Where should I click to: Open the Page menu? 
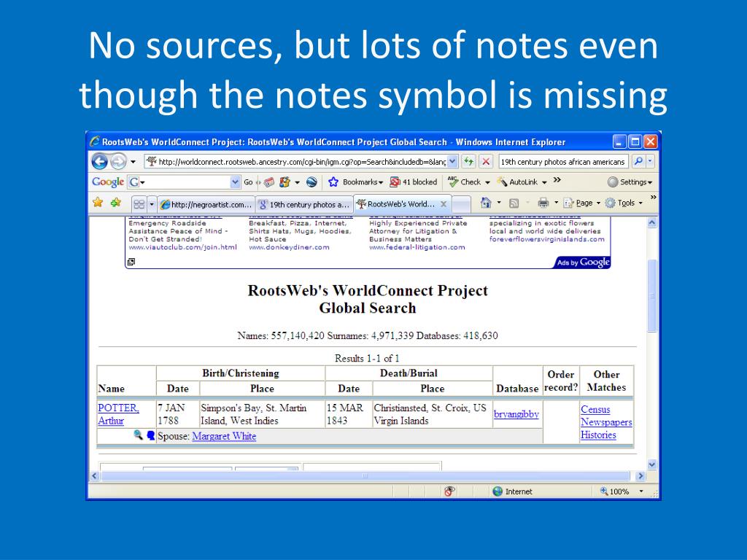point(581,203)
